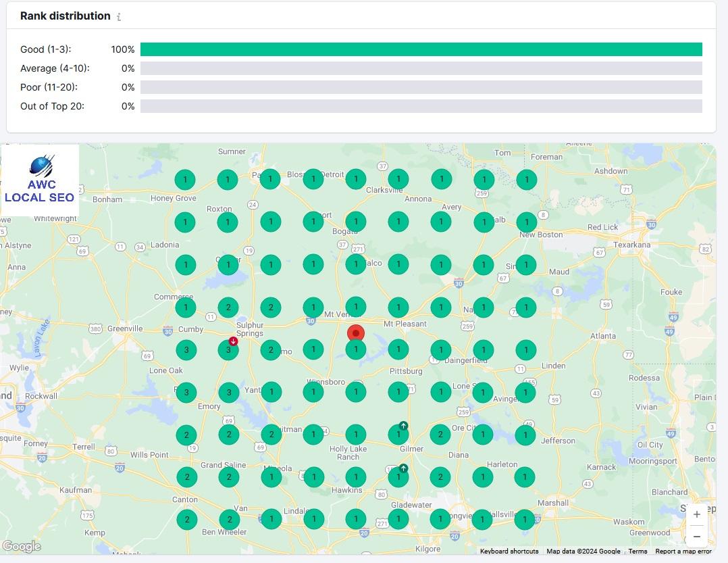Click the rank 1 pin above Hawkins label
Image resolution: width=728 pixels, height=563 pixels.
click(x=356, y=477)
